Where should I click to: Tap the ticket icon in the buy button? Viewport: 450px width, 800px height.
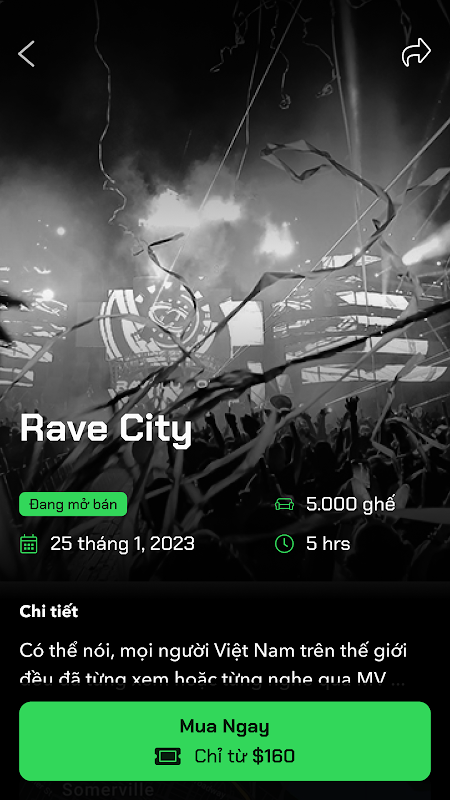168,756
